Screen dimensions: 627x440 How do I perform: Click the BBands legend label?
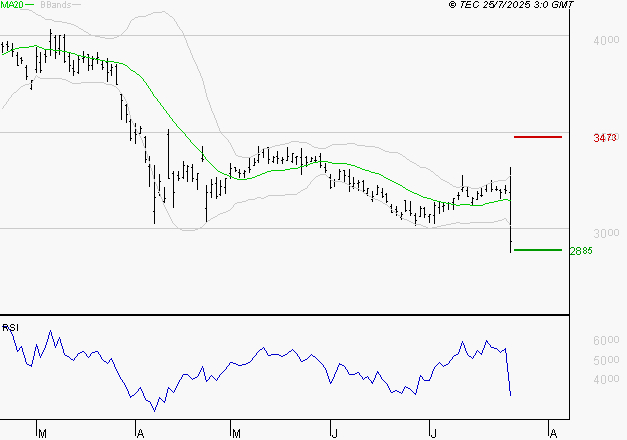point(57,5)
